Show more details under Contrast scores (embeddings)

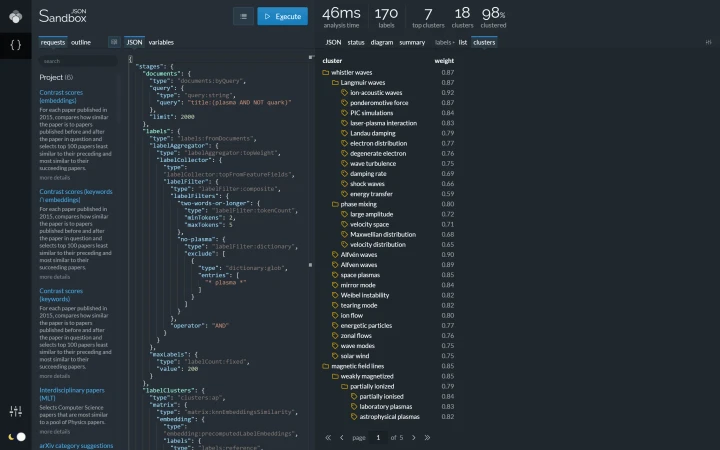tap(55, 178)
